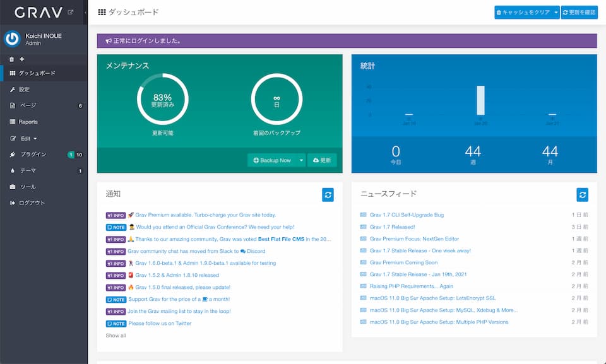Viewport: 606px width, 364px height.
Task: Collapse the sidebar using the chevron handle
Action: pyautogui.click(x=85, y=13)
